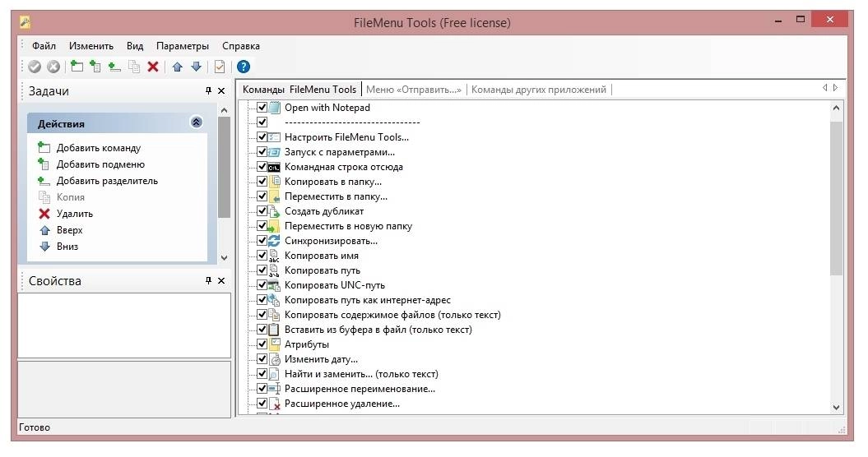Click the Синхронизировать icon
This screenshot has width=868, height=457.
click(275, 241)
